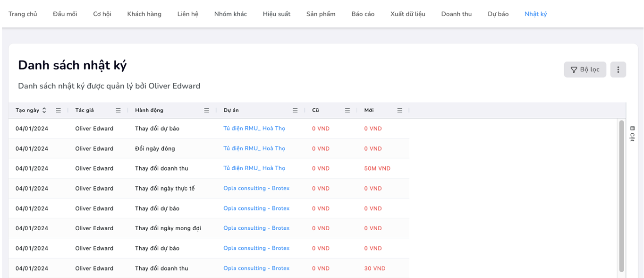
Task: Open Opla consulting link in Thay đổi ngày thực tế row
Action: pos(256,188)
